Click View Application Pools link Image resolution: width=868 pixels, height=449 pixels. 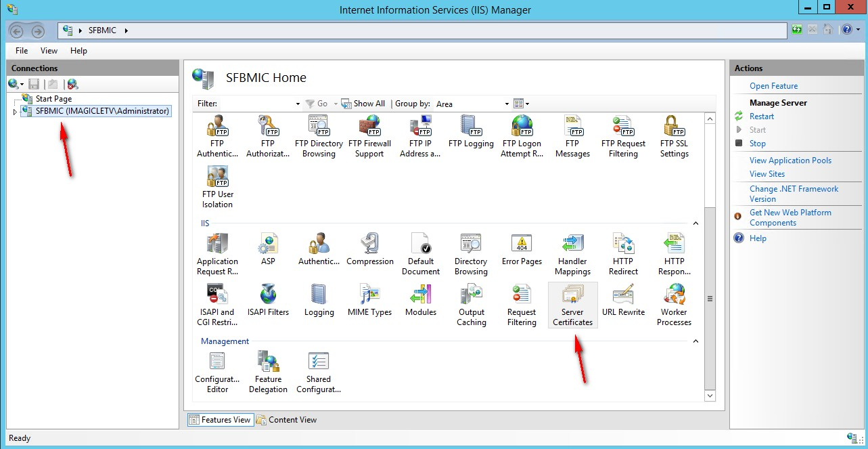(x=790, y=161)
